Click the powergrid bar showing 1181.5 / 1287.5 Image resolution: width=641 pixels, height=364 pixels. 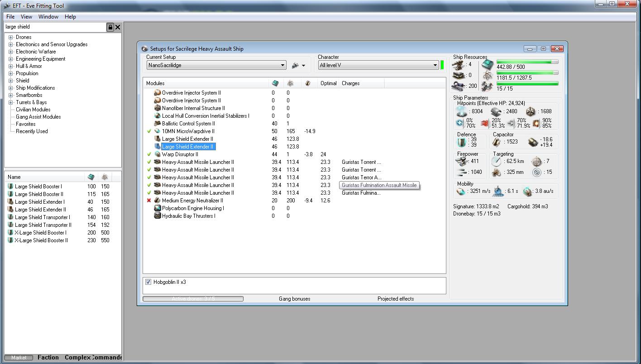click(x=527, y=72)
